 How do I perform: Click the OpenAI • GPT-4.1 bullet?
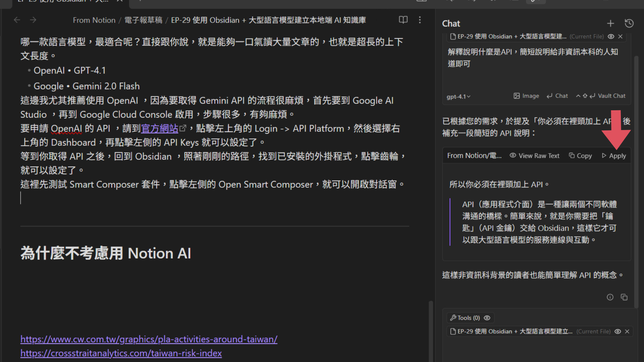(x=70, y=70)
